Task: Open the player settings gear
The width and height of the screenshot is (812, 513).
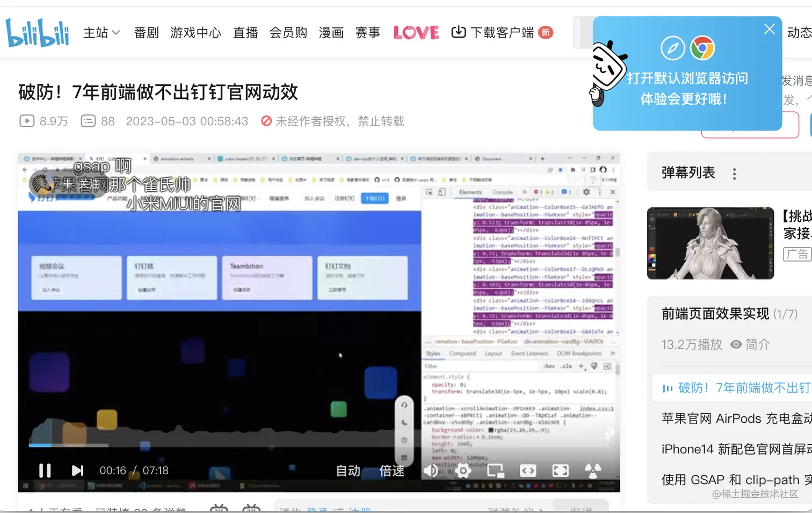Action: [463, 470]
